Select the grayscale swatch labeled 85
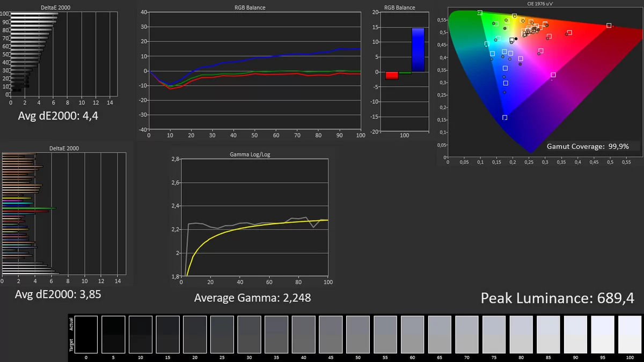This screenshot has height=362, width=644. coord(548,334)
